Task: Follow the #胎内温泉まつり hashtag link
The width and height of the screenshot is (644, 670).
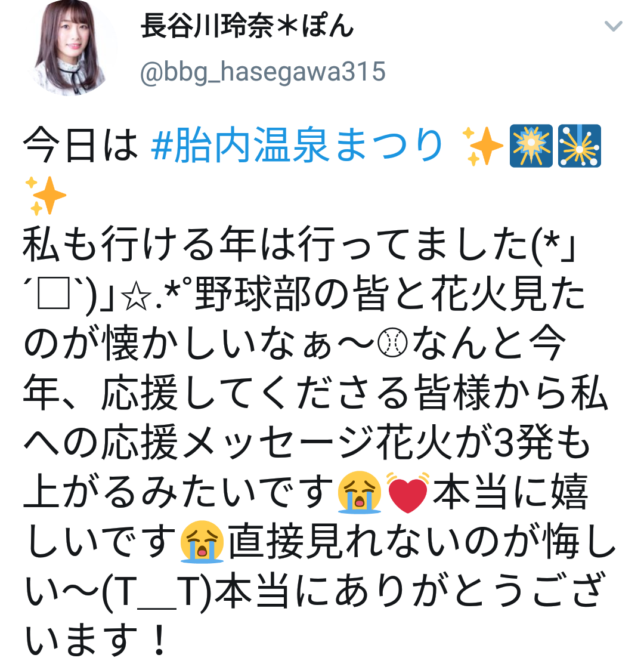Action: coord(297,146)
